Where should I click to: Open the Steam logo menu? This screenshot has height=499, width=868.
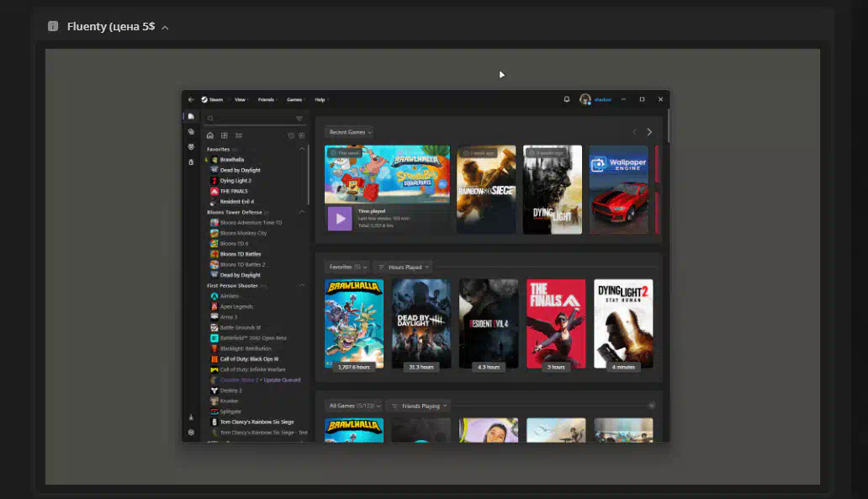[x=212, y=99]
